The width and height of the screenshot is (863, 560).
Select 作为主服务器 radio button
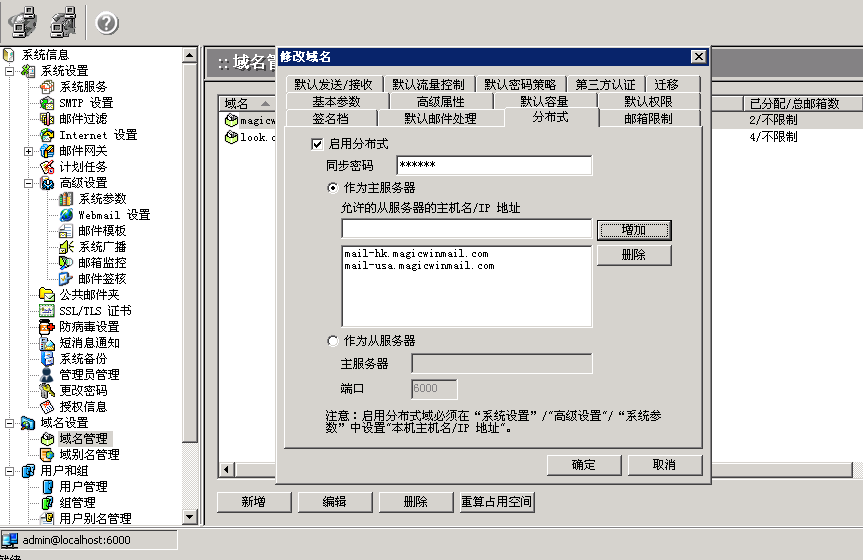click(332, 188)
